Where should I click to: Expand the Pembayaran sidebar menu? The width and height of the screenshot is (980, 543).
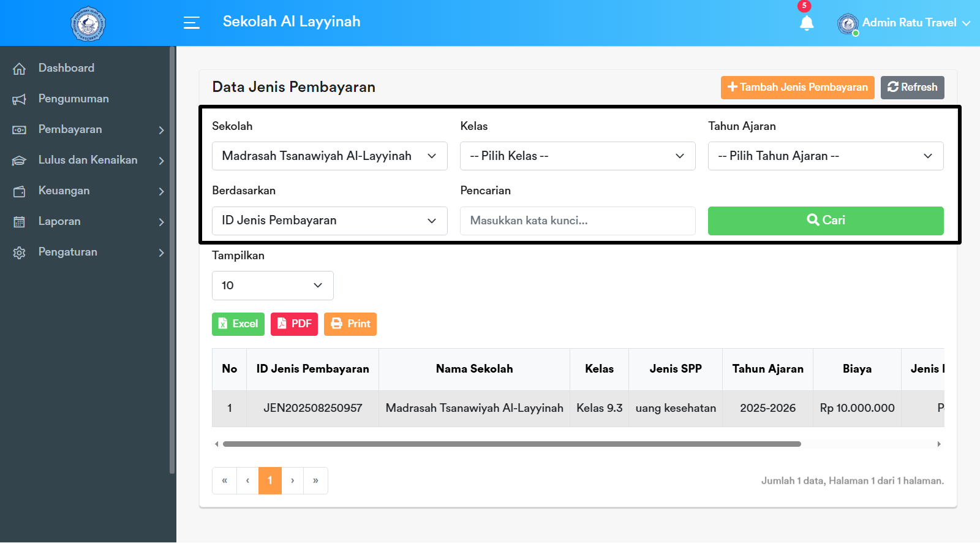(88, 129)
